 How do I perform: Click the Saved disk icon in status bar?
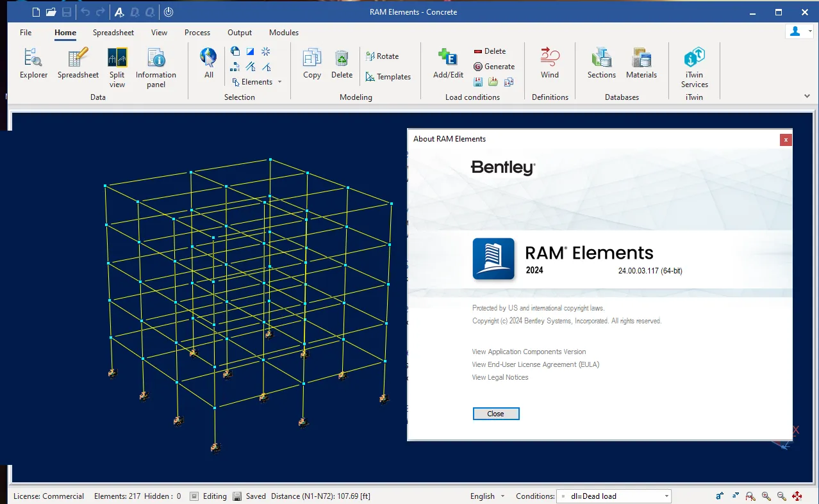click(x=237, y=496)
